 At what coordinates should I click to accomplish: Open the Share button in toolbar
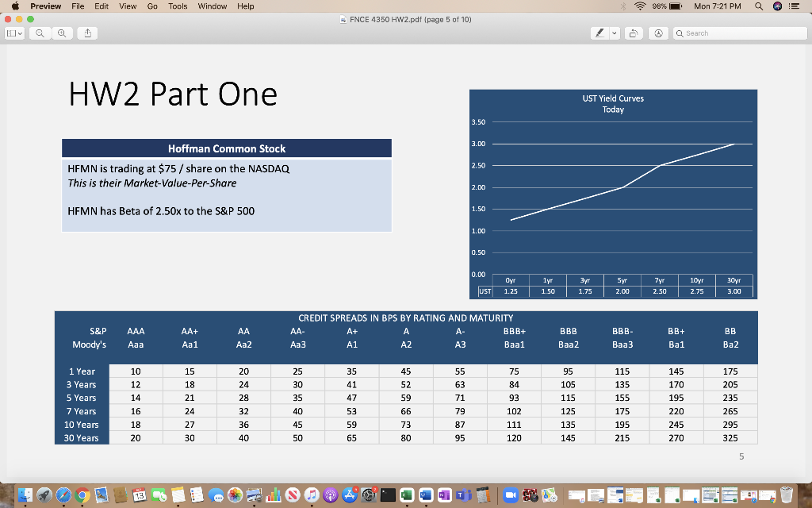pyautogui.click(x=87, y=33)
